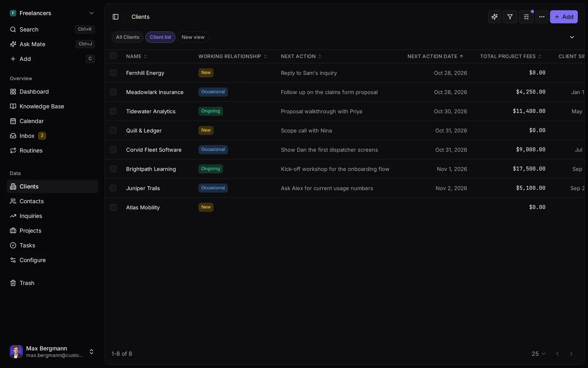
Task: Sort by the Working Relationship column
Action: [233, 56]
